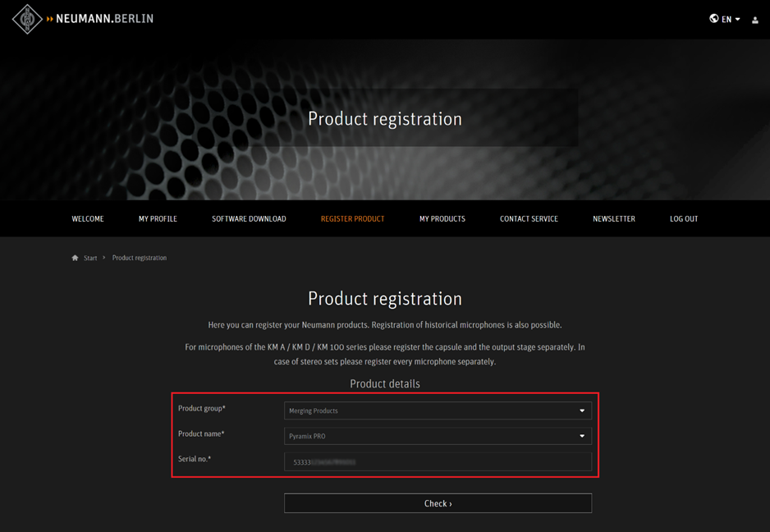This screenshot has width=770, height=532.
Task: Expand the EN language dropdown arrow
Action: tap(737, 20)
